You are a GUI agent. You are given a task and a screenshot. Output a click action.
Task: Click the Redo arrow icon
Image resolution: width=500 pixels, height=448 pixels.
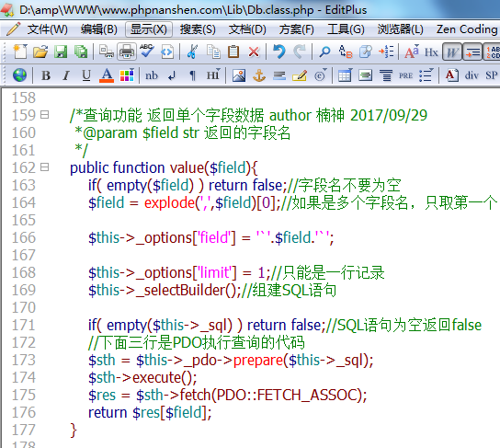pyautogui.click(x=300, y=52)
